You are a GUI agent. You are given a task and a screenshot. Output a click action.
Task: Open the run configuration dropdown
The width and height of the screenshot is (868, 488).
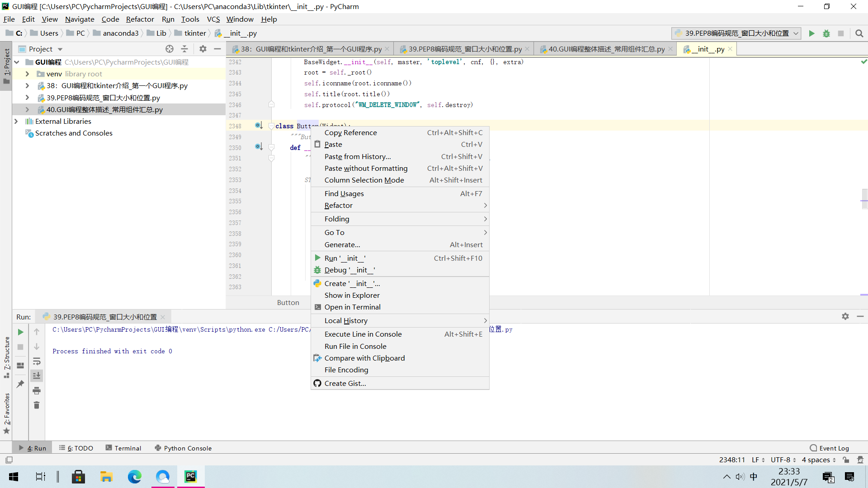(736, 33)
